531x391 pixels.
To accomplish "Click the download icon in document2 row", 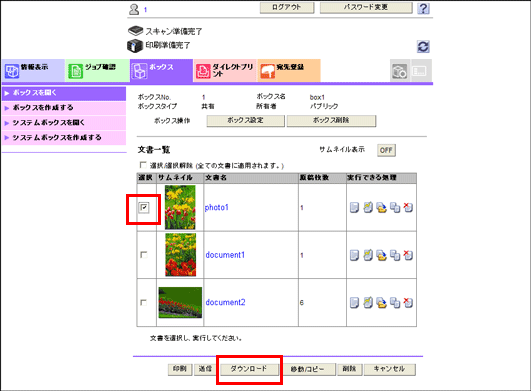I will click(x=381, y=302).
